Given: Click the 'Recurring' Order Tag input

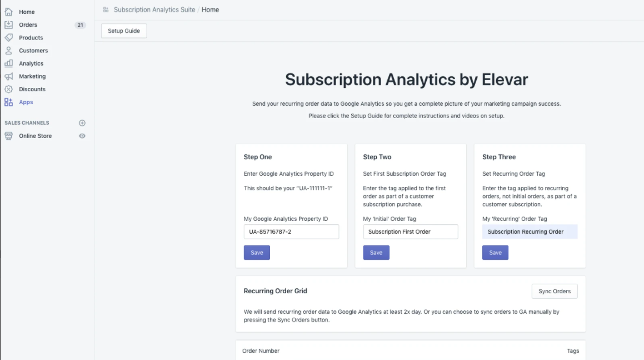Looking at the screenshot, I should 530,232.
